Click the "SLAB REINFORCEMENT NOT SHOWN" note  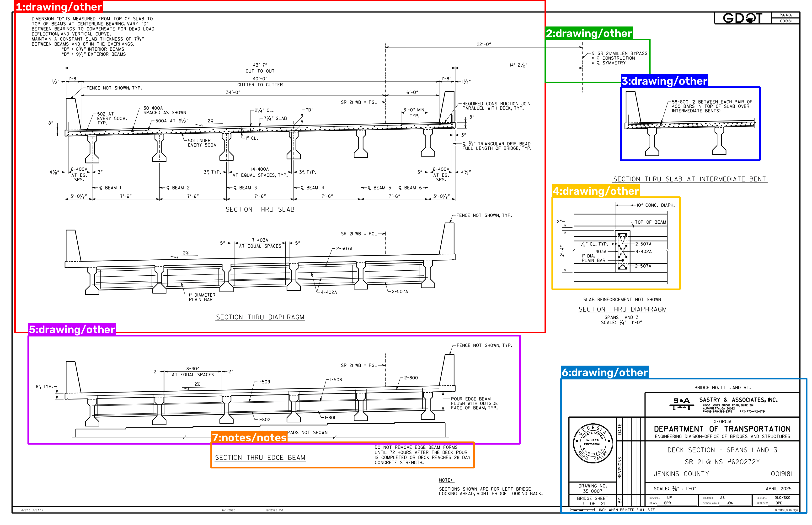tap(622, 300)
